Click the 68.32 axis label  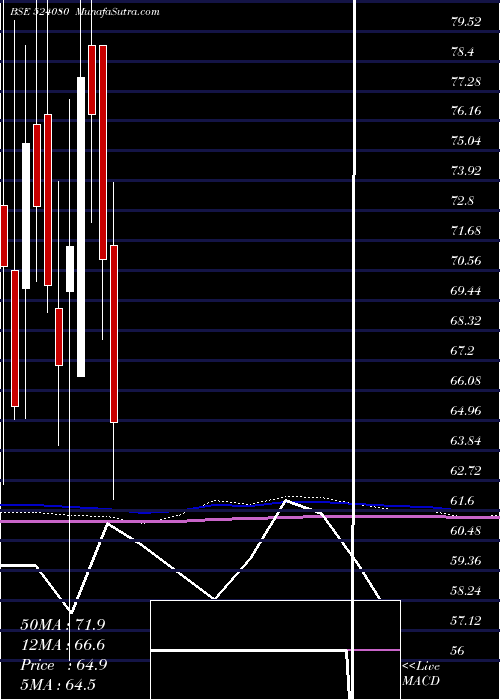[x=466, y=321]
